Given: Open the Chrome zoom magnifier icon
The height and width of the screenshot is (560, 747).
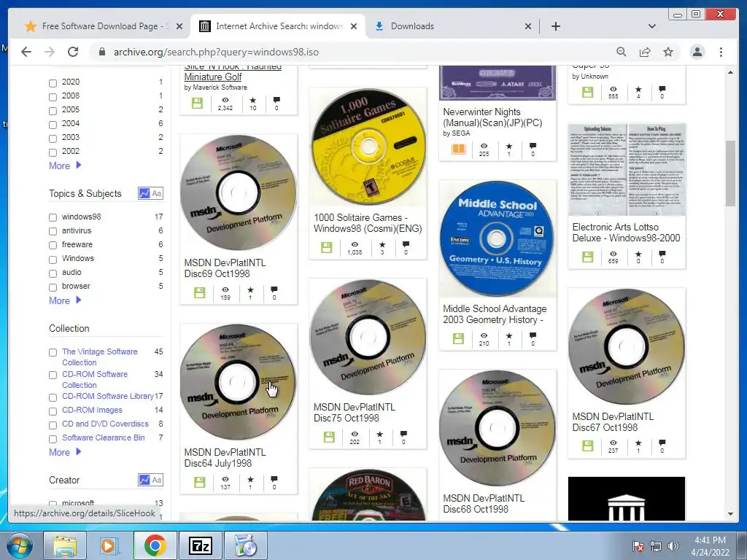Looking at the screenshot, I should (622, 52).
